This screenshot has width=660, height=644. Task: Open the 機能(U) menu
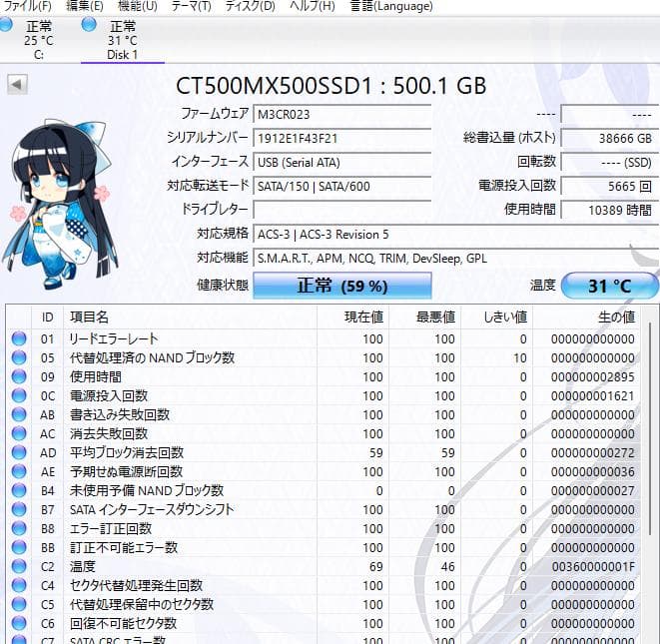coord(137,6)
